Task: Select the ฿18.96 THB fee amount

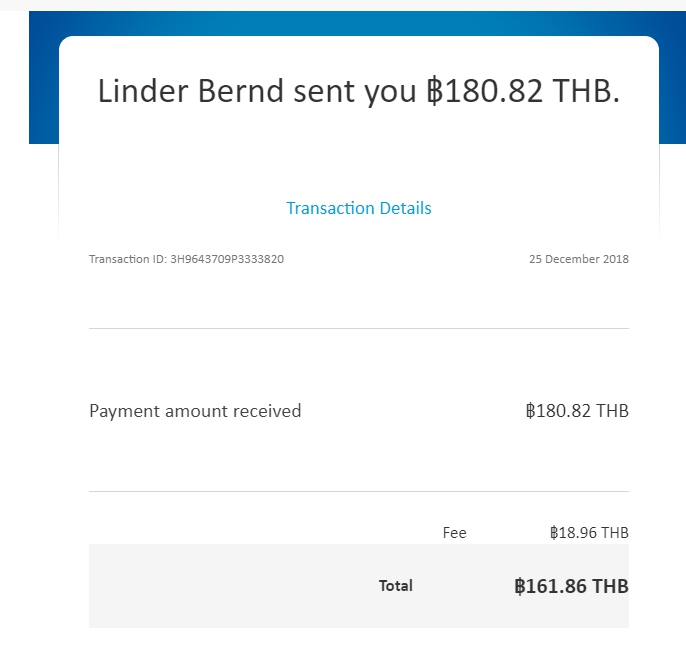Action: [x=588, y=533]
